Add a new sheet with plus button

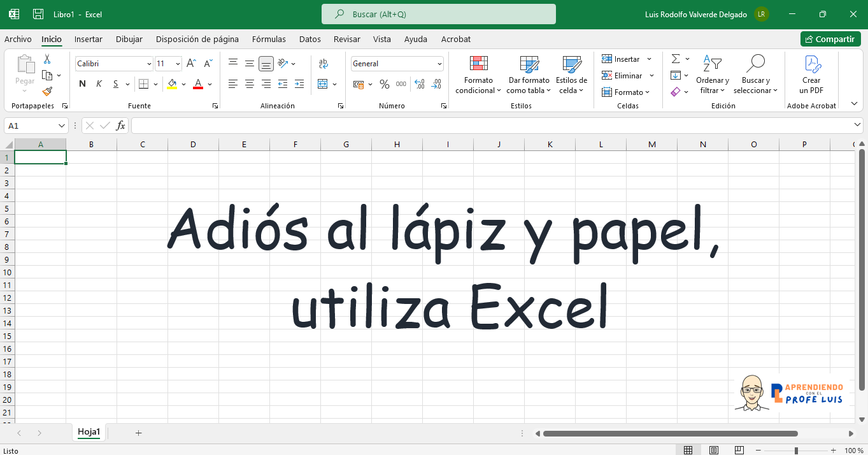138,433
